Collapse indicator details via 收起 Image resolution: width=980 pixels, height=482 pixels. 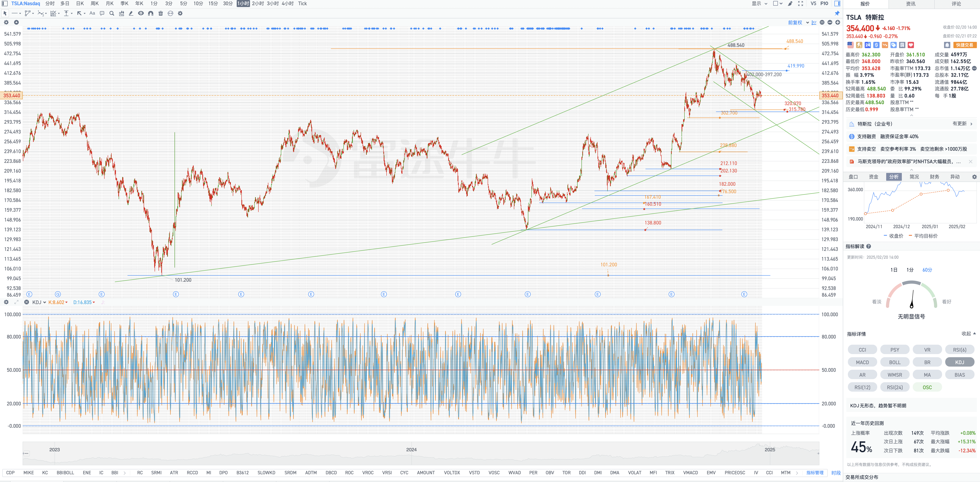(x=969, y=334)
